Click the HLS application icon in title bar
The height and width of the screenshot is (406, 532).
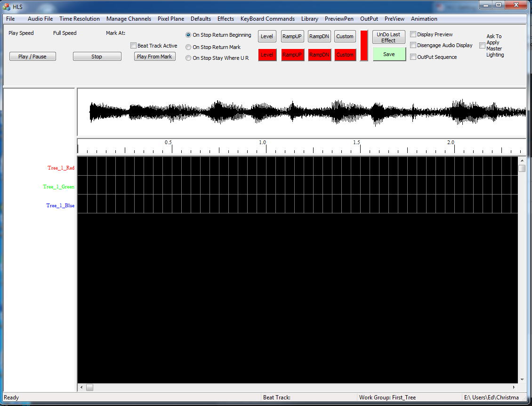click(x=7, y=6)
